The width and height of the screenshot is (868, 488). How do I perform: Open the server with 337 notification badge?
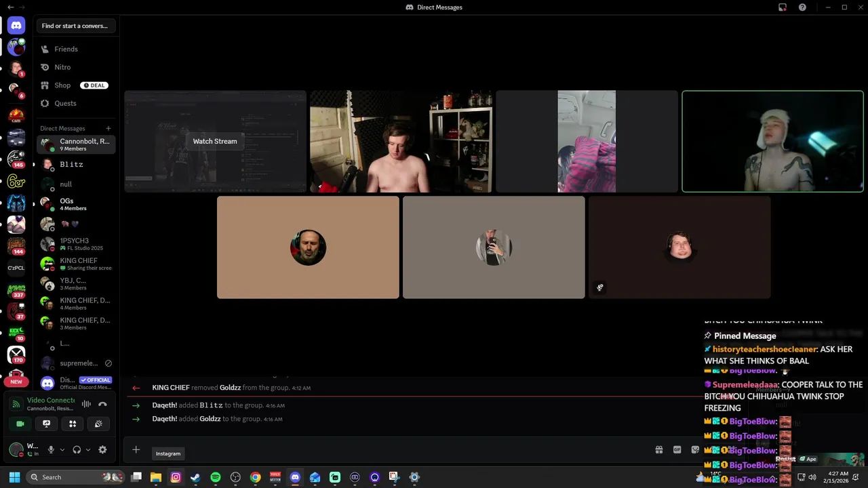click(x=16, y=289)
